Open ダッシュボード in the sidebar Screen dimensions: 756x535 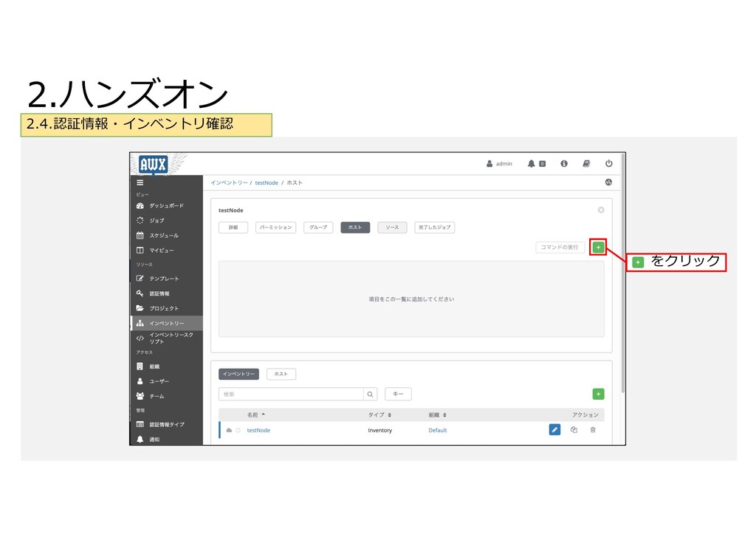[x=166, y=205]
